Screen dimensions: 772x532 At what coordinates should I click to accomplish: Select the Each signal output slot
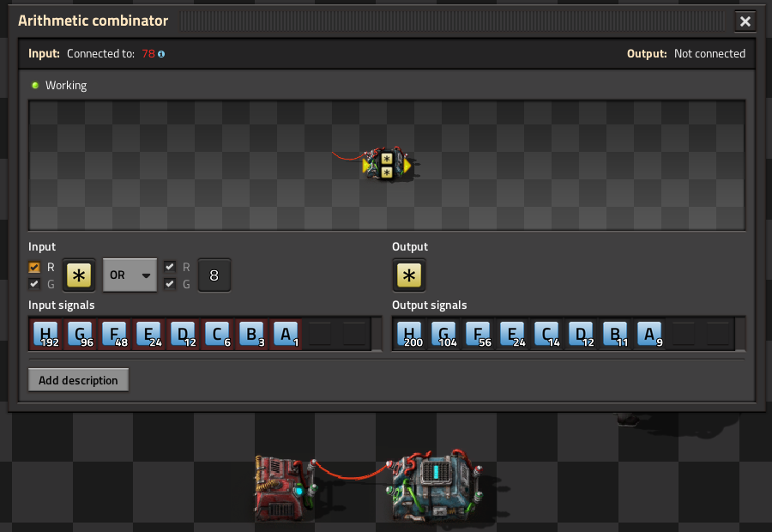coord(409,275)
